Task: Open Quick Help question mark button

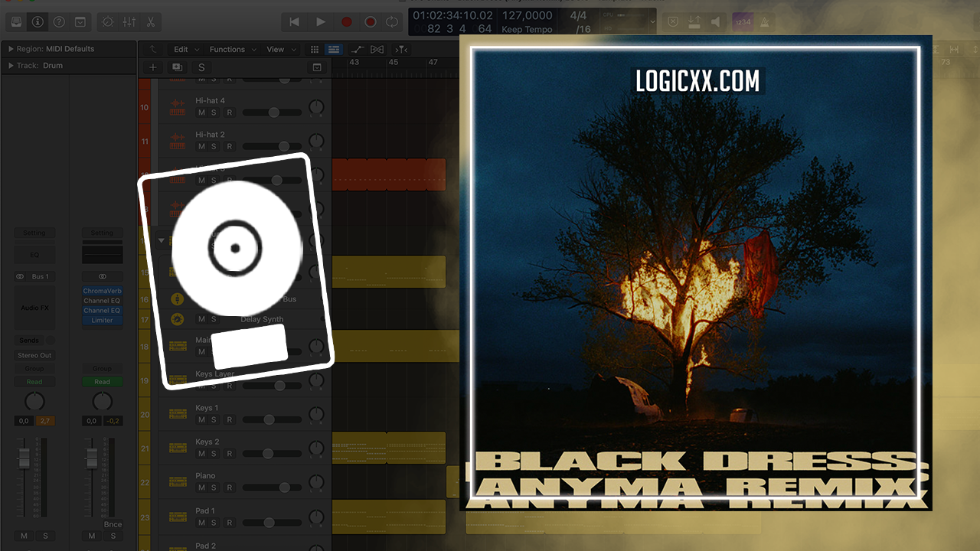Action: [59, 22]
